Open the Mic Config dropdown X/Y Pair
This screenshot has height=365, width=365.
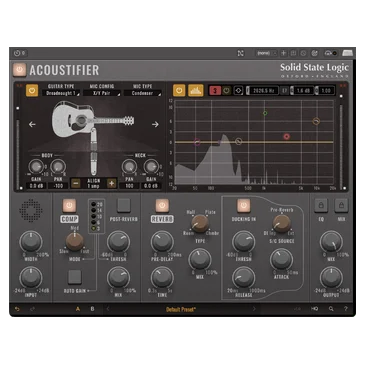point(102,93)
